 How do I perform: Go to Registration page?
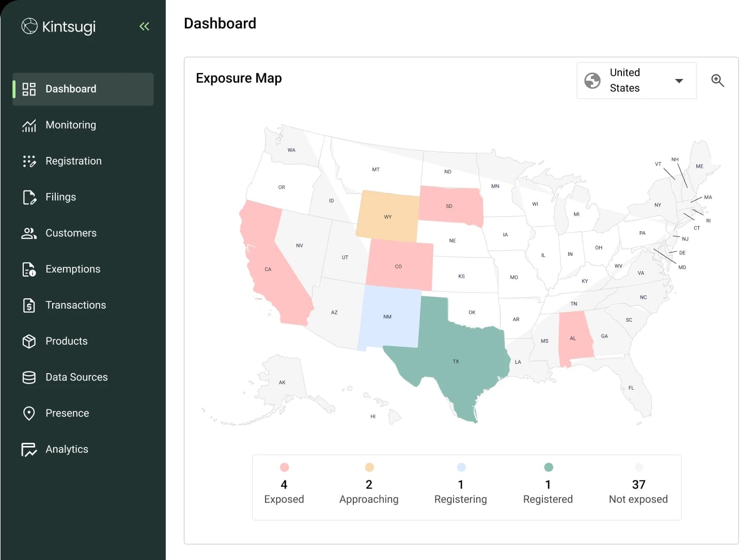(x=83, y=161)
